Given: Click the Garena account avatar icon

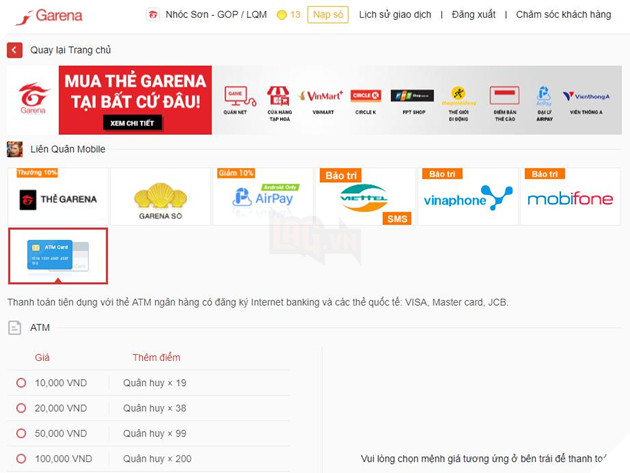Looking at the screenshot, I should (x=153, y=15).
